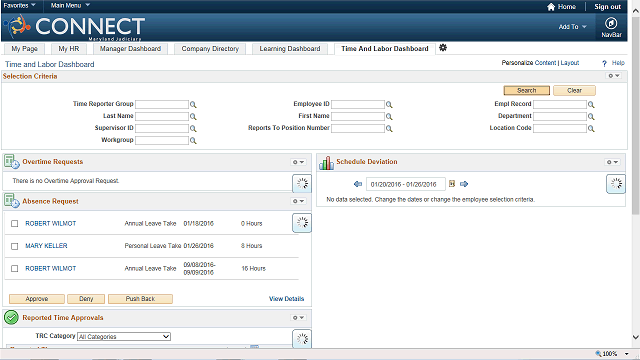
Task: Click the Home house icon
Action: click(551, 7)
